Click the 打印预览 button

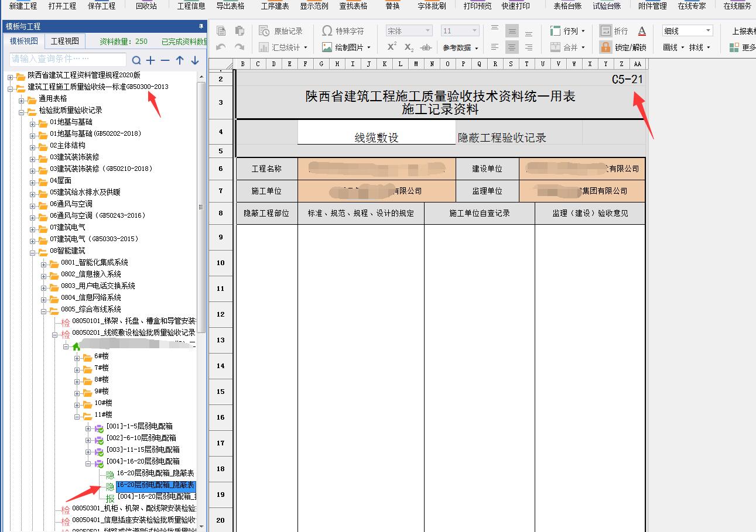point(477,6)
